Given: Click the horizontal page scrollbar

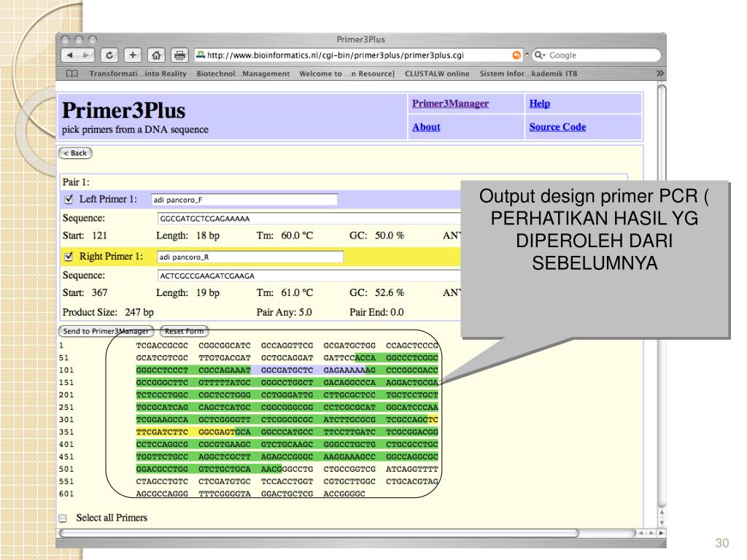Looking at the screenshot, I should click(318, 533).
